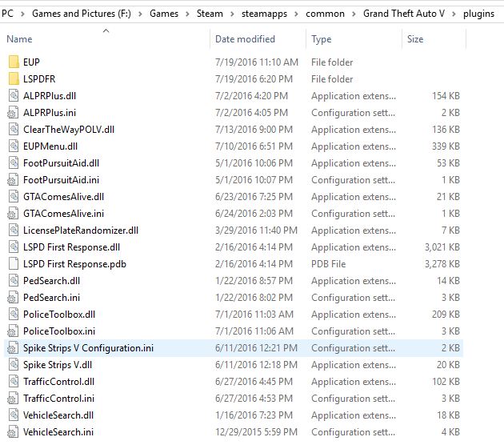Navigate to Games and Pictures (F:) breadcrumb
Screen dimensions: 504x445
82,14
